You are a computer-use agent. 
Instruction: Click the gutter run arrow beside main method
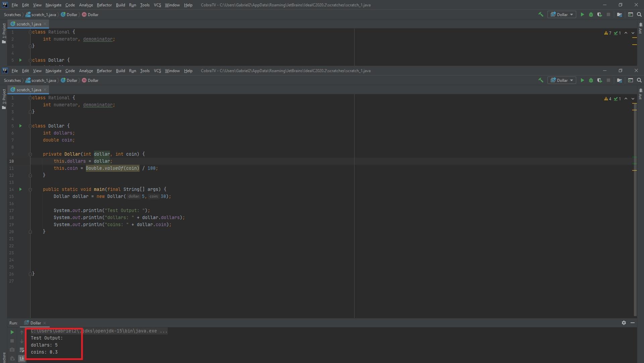click(x=20, y=190)
